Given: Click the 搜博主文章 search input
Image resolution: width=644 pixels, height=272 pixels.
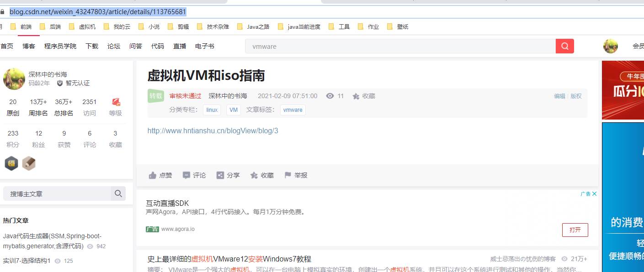Looking at the screenshot, I should [x=57, y=194].
